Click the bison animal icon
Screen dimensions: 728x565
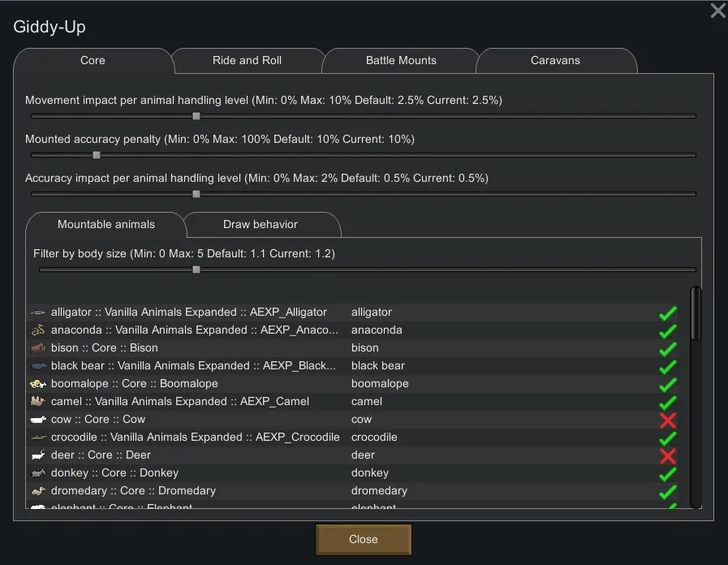pos(38,348)
